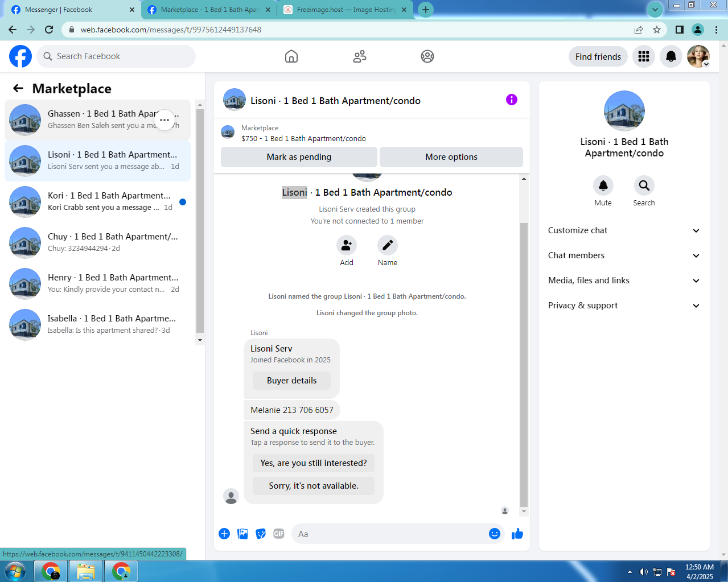
Task: Send 'Yes, are you still interested?' response
Action: tap(314, 463)
